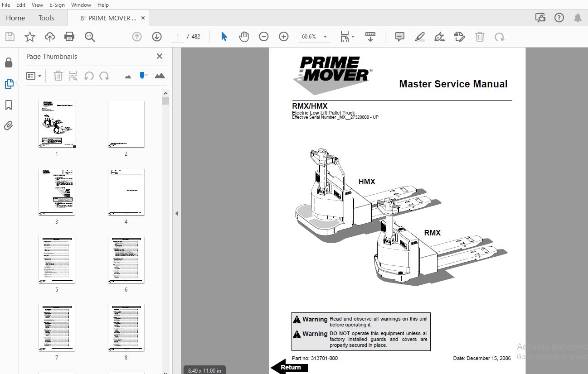Select the page 3 thumbnail

coord(57,192)
